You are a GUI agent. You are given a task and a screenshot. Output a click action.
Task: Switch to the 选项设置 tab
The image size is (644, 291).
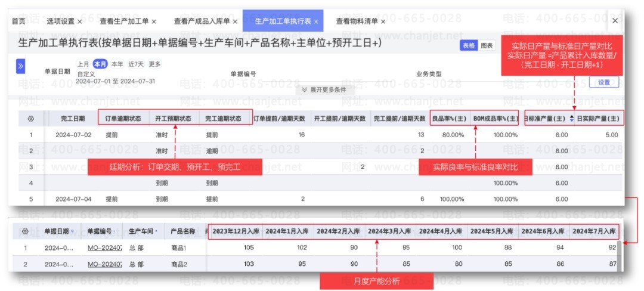pos(60,21)
